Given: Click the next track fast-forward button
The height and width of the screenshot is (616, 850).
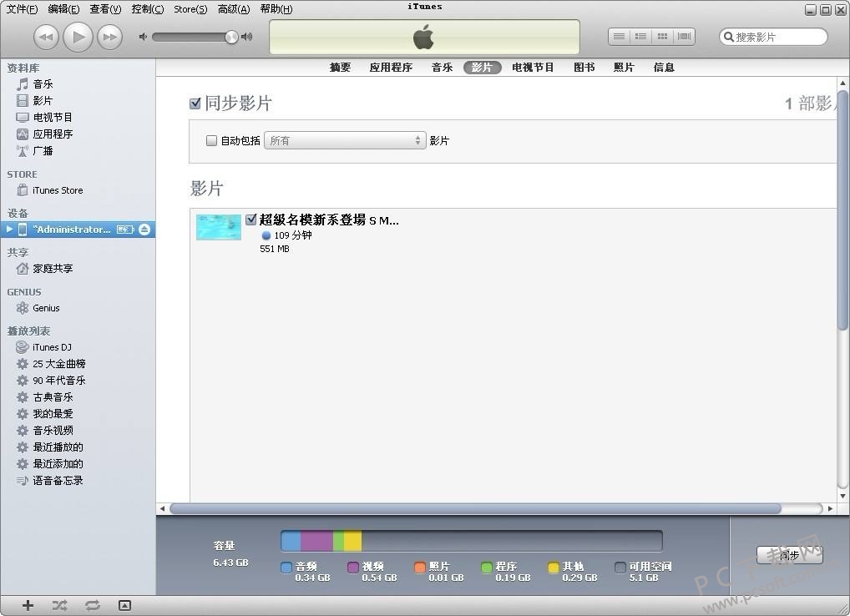Looking at the screenshot, I should point(110,38).
